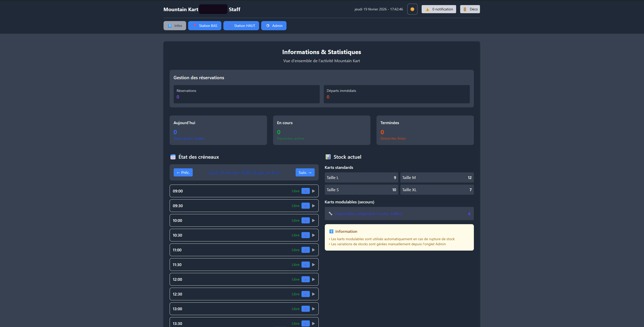The height and width of the screenshot is (327, 644).
Task: Click the plus button on the 10:00 slot
Action: click(x=306, y=220)
